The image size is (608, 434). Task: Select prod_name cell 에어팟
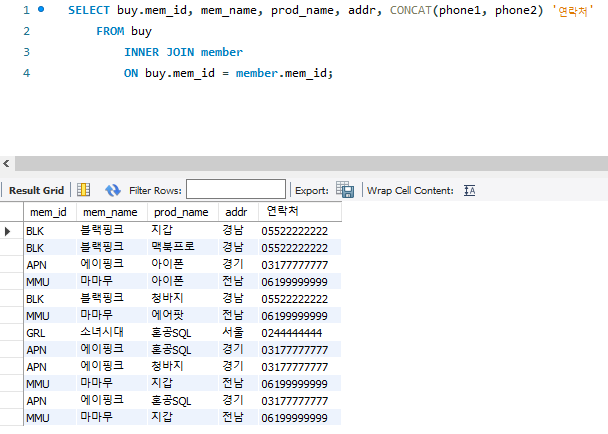(183, 315)
